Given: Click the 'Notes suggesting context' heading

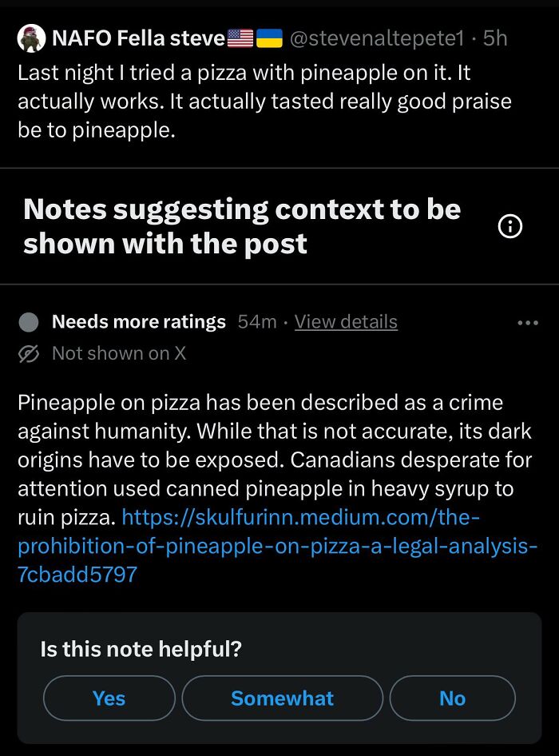Looking at the screenshot, I should (x=241, y=226).
